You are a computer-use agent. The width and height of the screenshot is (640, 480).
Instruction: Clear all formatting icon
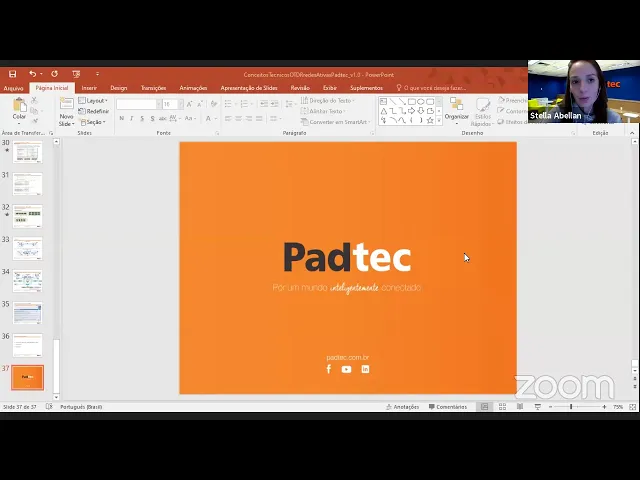[x=214, y=104]
